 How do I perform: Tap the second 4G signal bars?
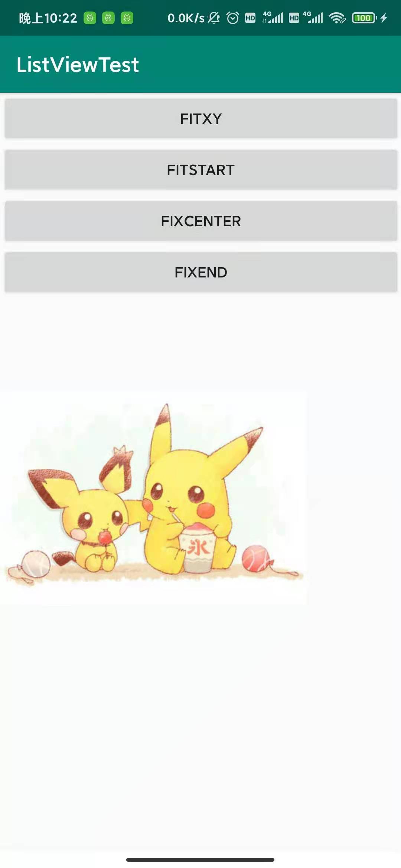tap(313, 17)
